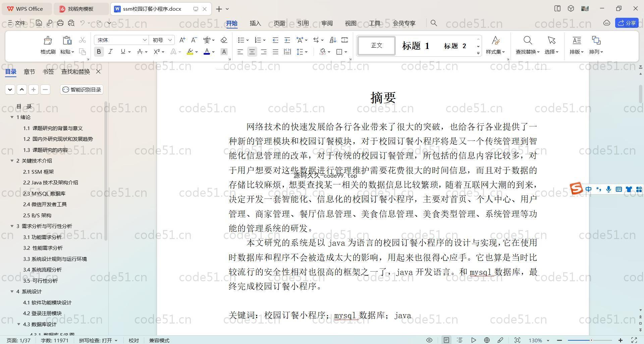Toggle Bold formatting
The height and width of the screenshot is (344, 644).
coord(99,52)
